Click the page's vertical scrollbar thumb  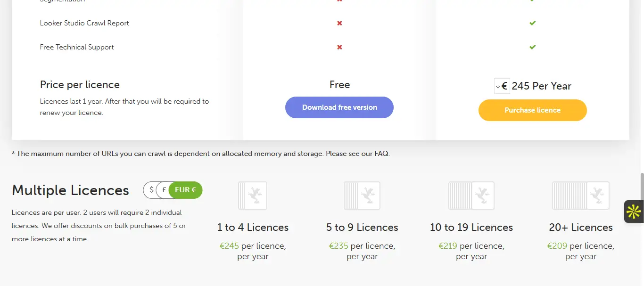(x=641, y=186)
